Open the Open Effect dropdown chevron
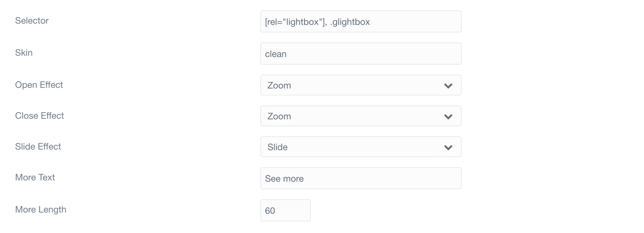This screenshot has height=233, width=644. tap(448, 86)
